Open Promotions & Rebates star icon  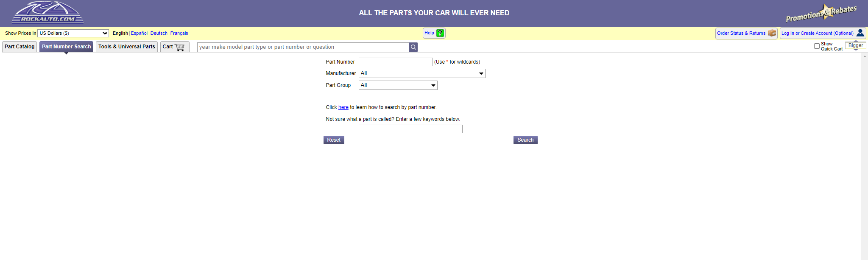coord(826,12)
